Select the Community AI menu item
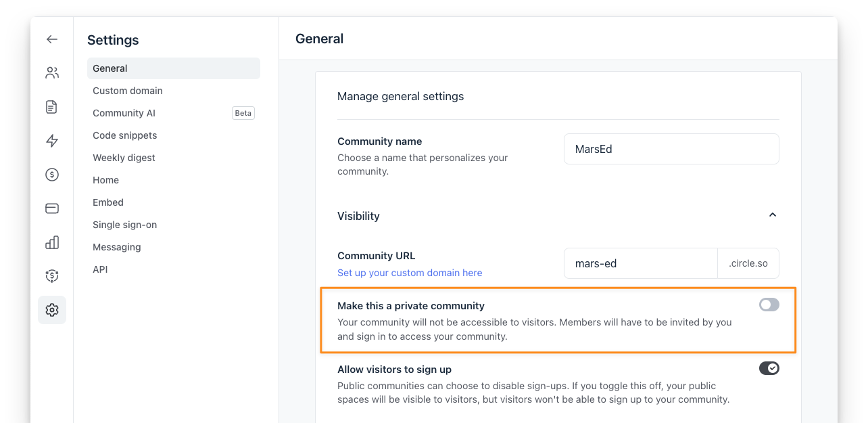Screen dimensions: 868x423 pos(124,112)
